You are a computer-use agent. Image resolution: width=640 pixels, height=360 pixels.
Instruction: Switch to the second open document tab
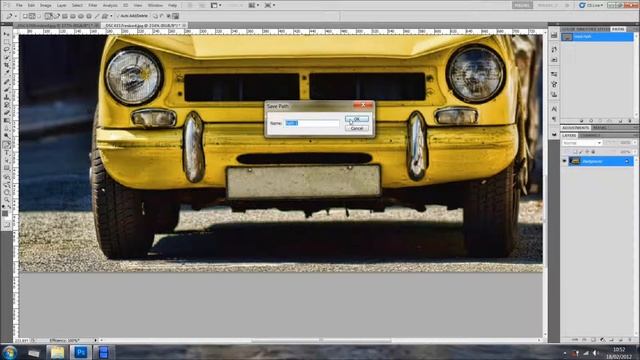143,25
